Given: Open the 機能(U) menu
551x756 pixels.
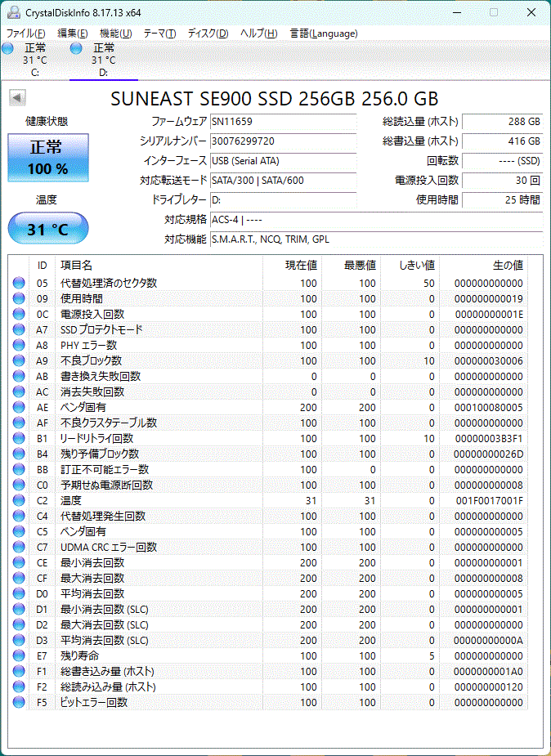Looking at the screenshot, I should pyautogui.click(x=116, y=34).
